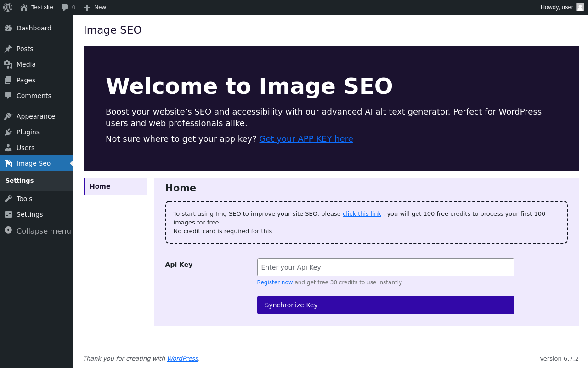Open the Tools menu item
The image size is (588, 368).
click(37, 199)
